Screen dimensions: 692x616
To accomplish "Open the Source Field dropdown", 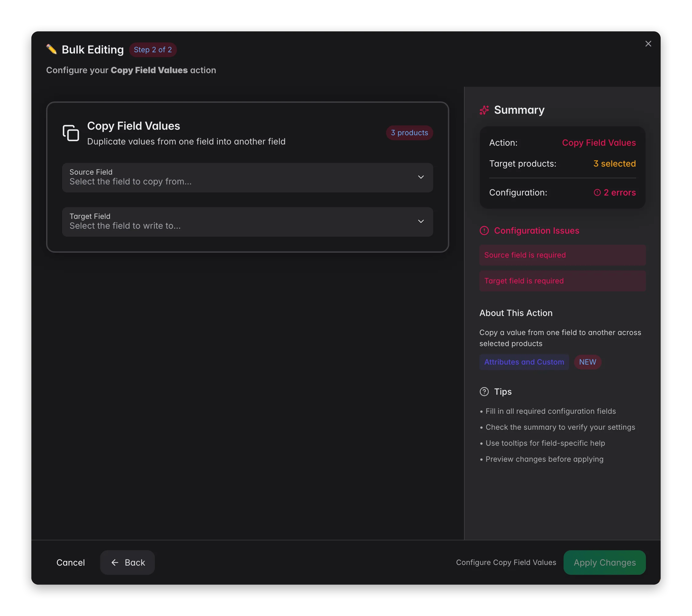I will (x=247, y=177).
